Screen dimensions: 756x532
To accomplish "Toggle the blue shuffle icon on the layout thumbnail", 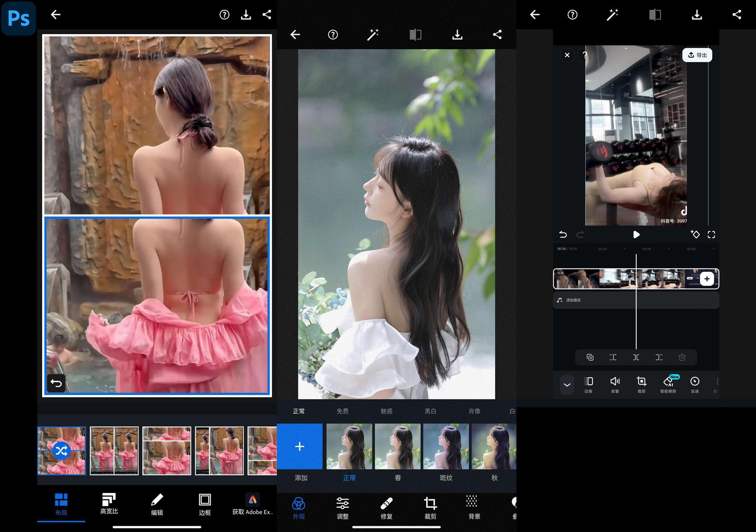I will click(61, 451).
